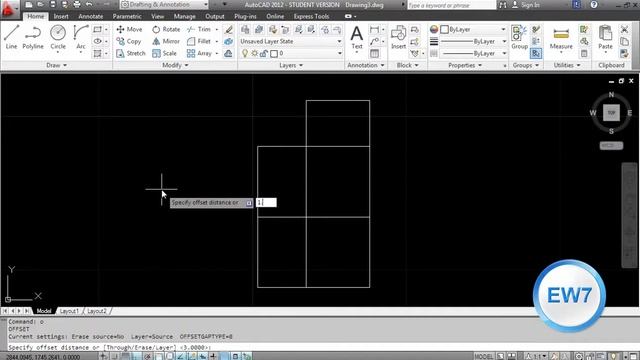Expand the Draw panel
This screenshot has height=360, width=640.
[56, 65]
